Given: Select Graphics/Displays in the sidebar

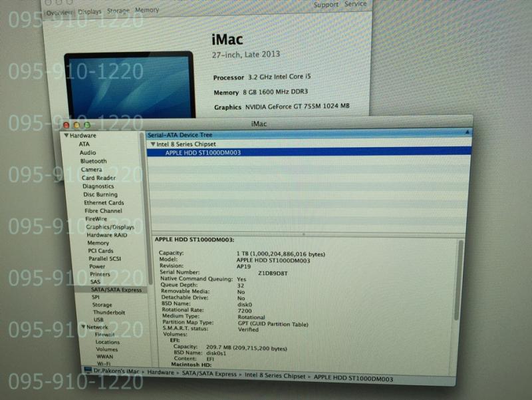Looking at the screenshot, I should (110, 227).
